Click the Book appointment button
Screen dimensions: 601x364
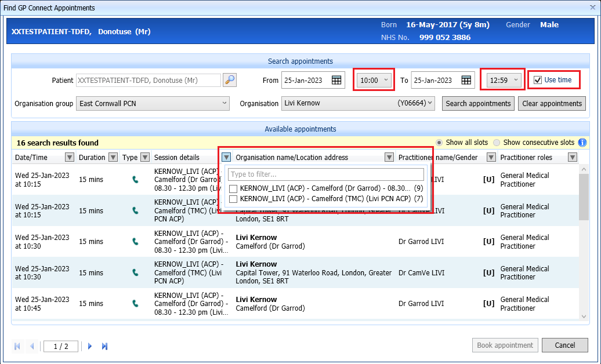505,345
